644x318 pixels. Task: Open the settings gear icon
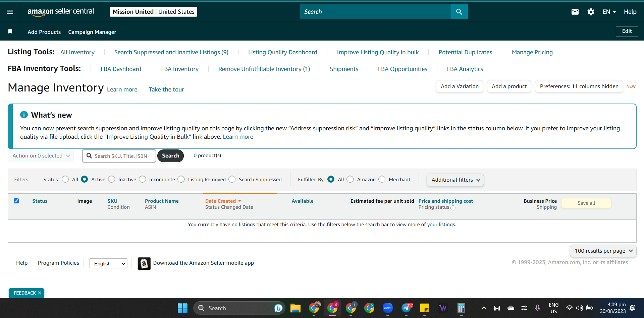pos(591,12)
